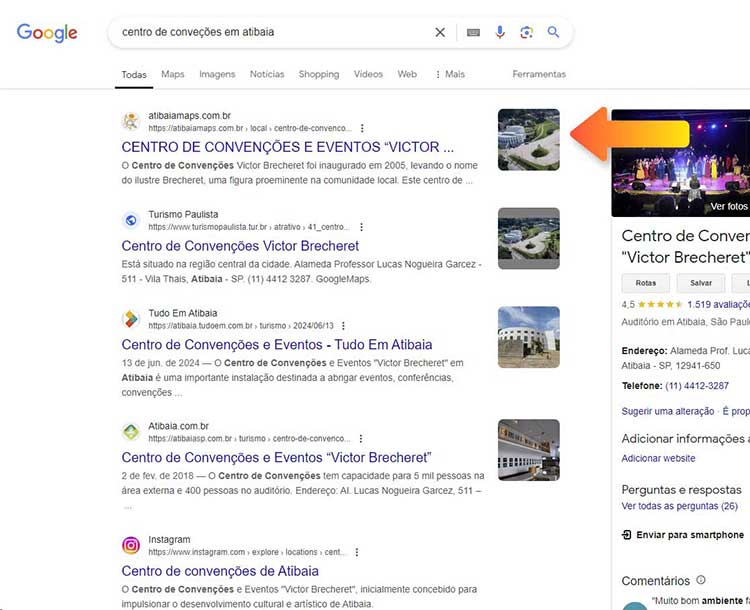Image resolution: width=750 pixels, height=610 pixels.
Task: Switch to the Imagens tab
Action: (x=217, y=74)
